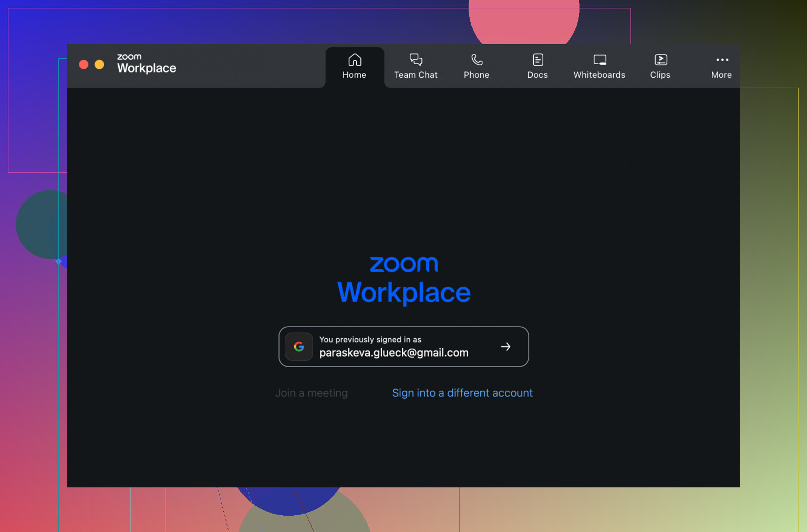Screen dimensions: 807x532
Task: Click the Phone handset icon
Action: [x=477, y=60]
